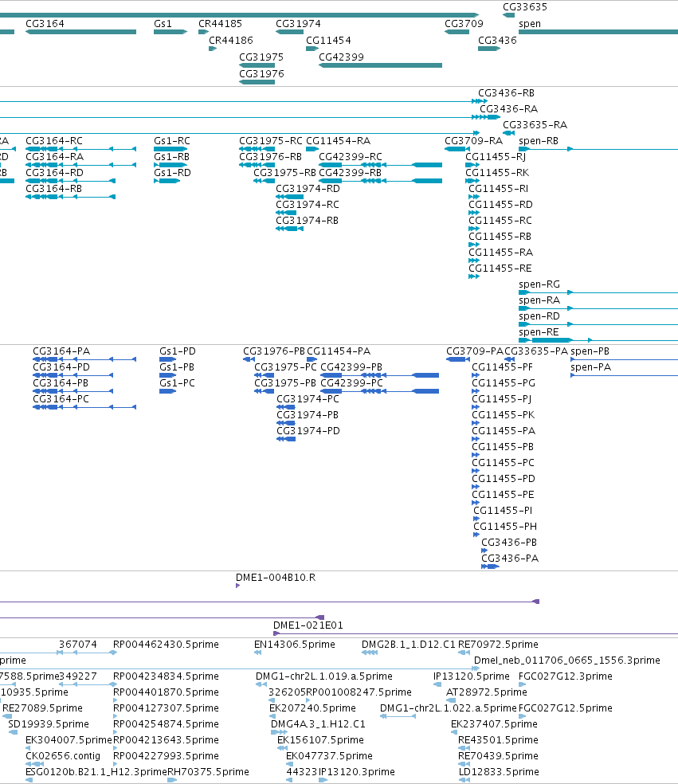The width and height of the screenshot is (678, 784).
Task: Select transcript CG11454-RA
Action: 338,141
